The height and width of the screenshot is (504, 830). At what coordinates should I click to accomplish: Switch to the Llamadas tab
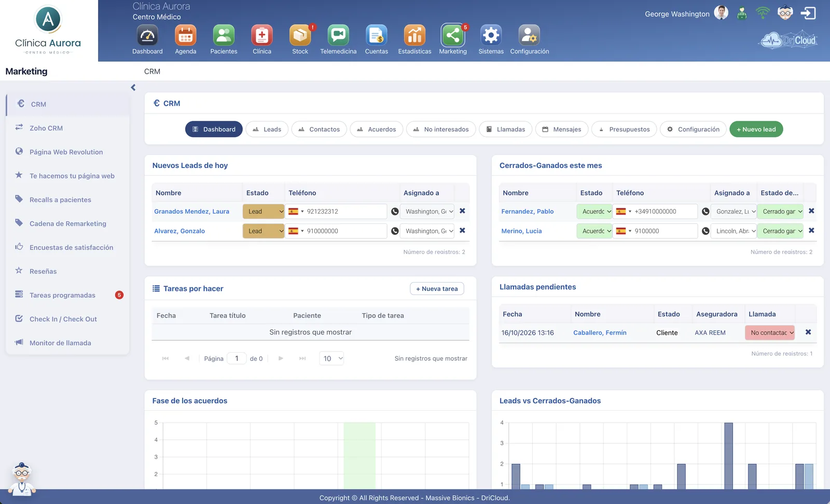point(506,129)
